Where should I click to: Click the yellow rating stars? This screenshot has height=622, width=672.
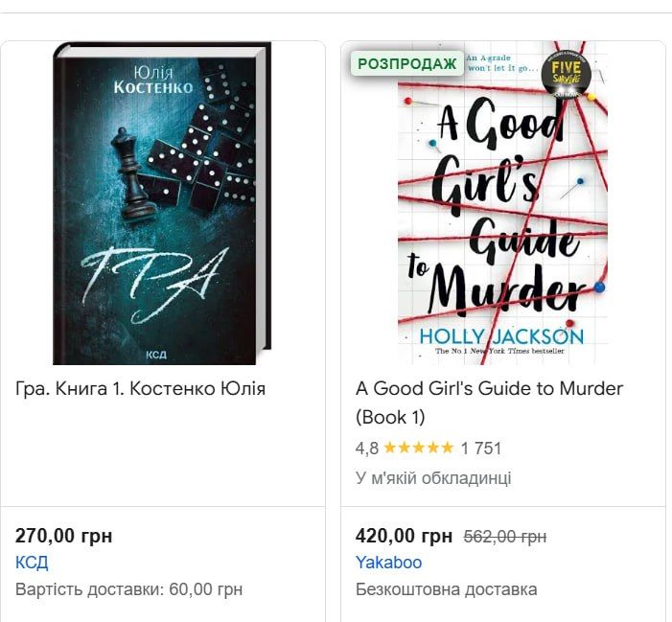419,448
